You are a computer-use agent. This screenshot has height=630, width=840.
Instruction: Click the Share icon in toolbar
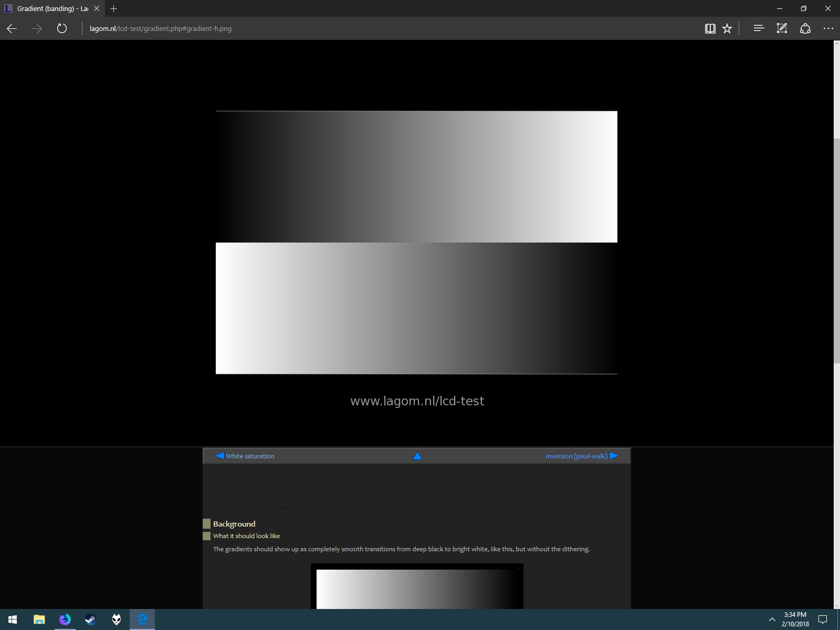point(805,28)
